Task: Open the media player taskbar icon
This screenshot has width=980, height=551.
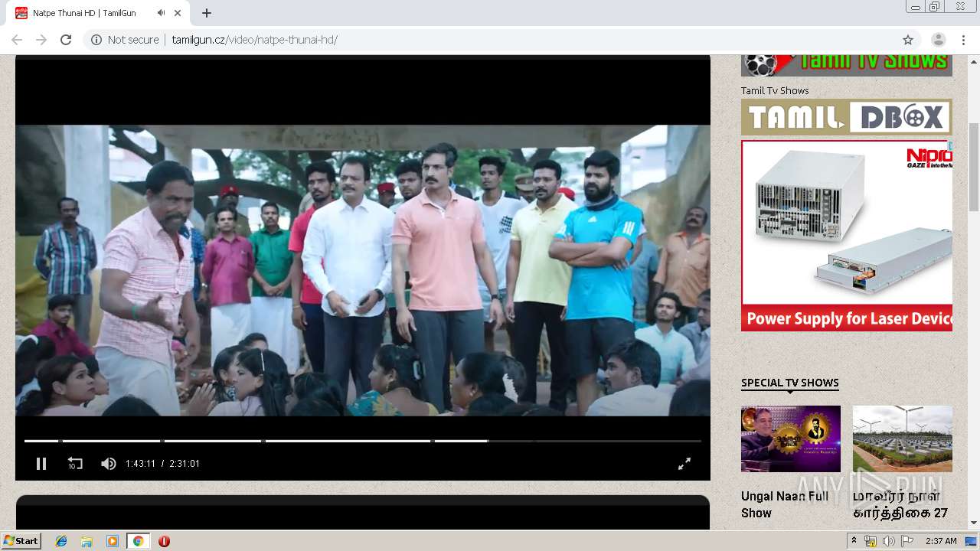Action: click(113, 541)
